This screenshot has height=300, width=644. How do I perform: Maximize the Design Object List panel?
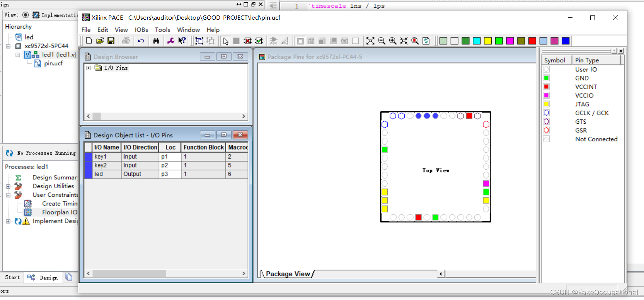(x=224, y=135)
